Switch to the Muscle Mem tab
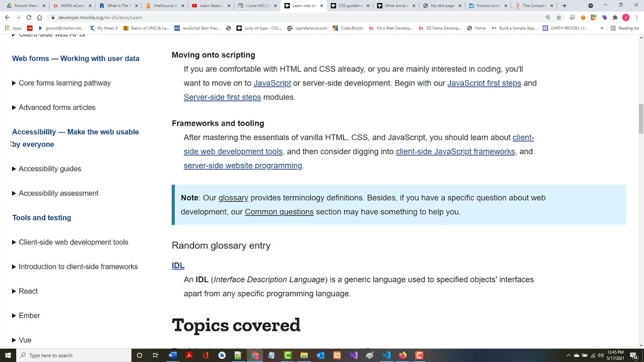Viewport: 644px width, 362px height. pos(25,6)
